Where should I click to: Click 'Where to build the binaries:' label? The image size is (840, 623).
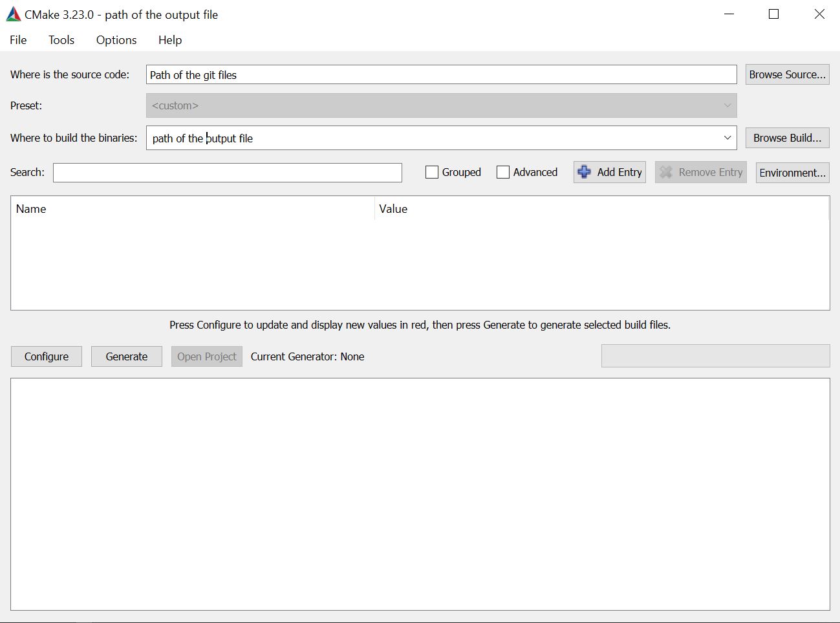74,138
